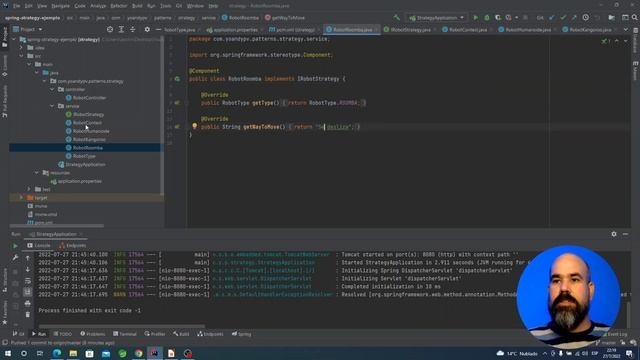Viewport: 640px width, 360px height.
Task: Click Collapse All in Project panel
Action: 133,29
